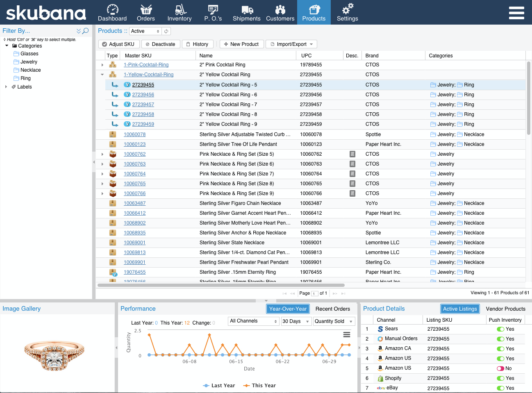Open the Quantity Sold metric dropdown
The width and height of the screenshot is (532, 393).
(x=334, y=321)
